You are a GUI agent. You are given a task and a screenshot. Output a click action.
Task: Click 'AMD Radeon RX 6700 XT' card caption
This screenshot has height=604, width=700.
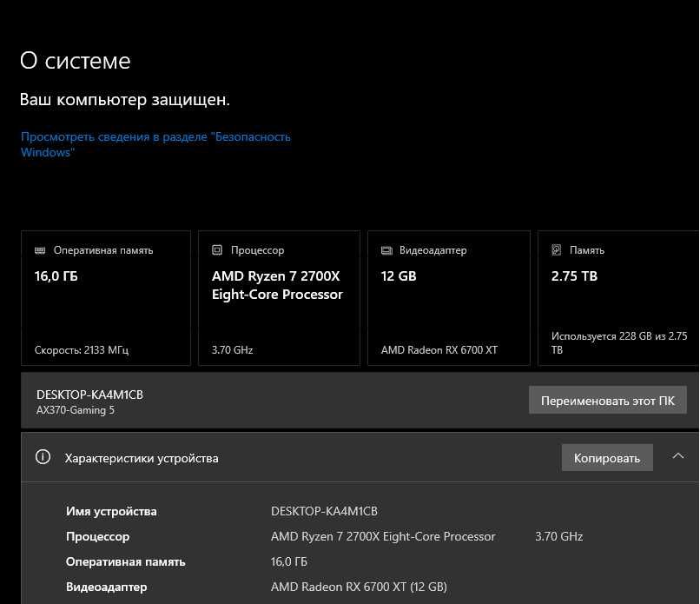click(439, 350)
